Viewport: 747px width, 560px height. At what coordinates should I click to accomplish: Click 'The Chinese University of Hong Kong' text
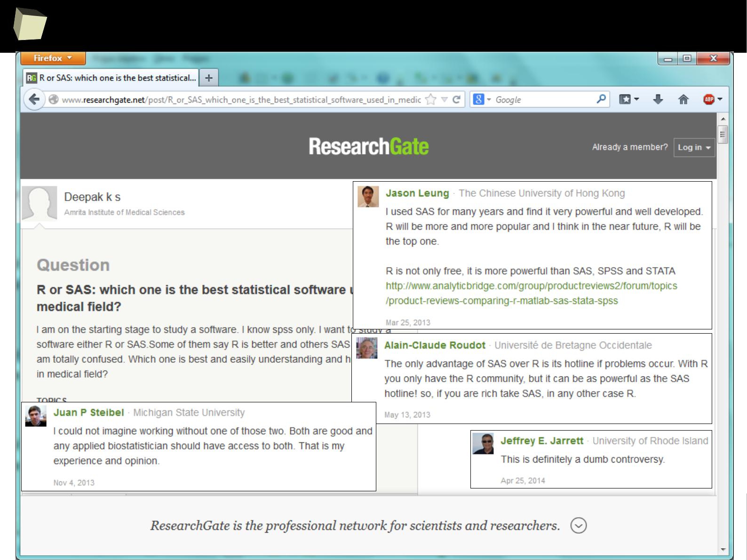542,193
